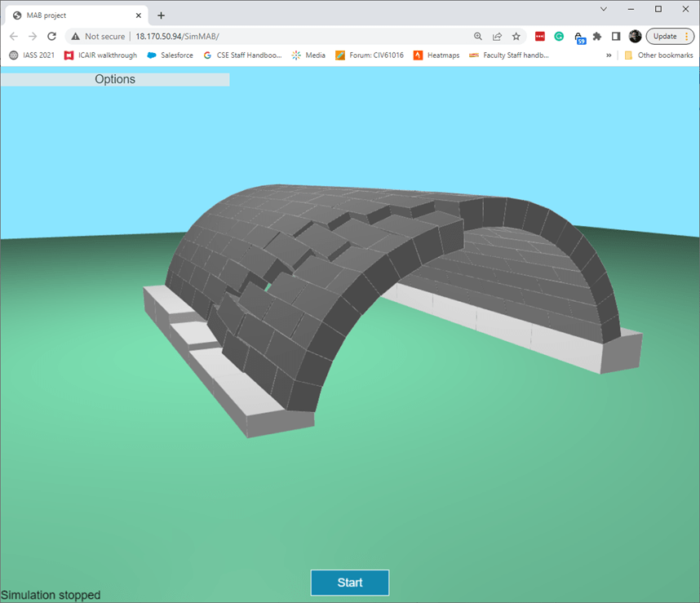Open the Grammarly extension
Viewport: 700px width, 603px height.
(x=559, y=37)
